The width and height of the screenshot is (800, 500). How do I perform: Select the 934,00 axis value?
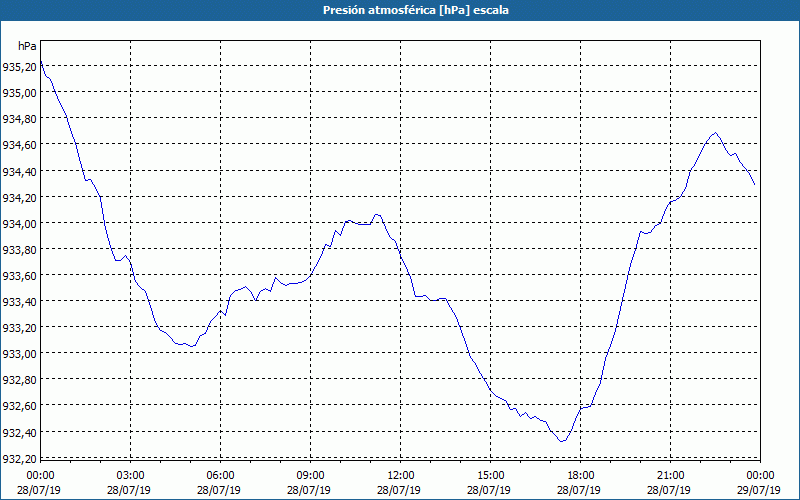(19, 223)
